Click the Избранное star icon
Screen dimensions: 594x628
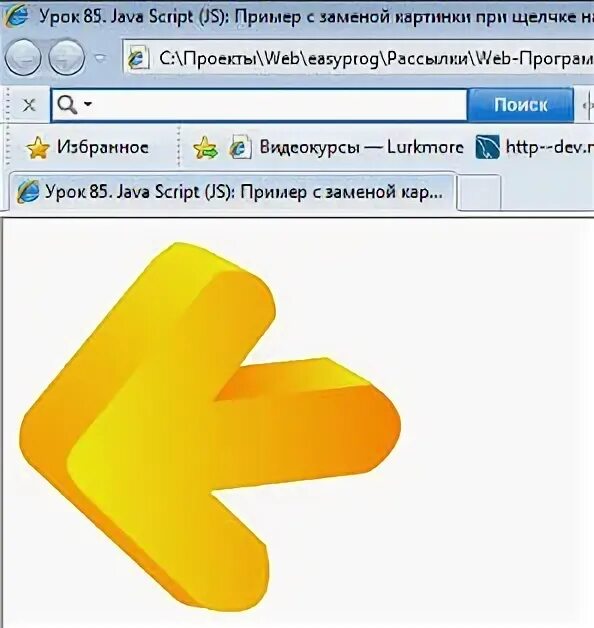coord(38,148)
